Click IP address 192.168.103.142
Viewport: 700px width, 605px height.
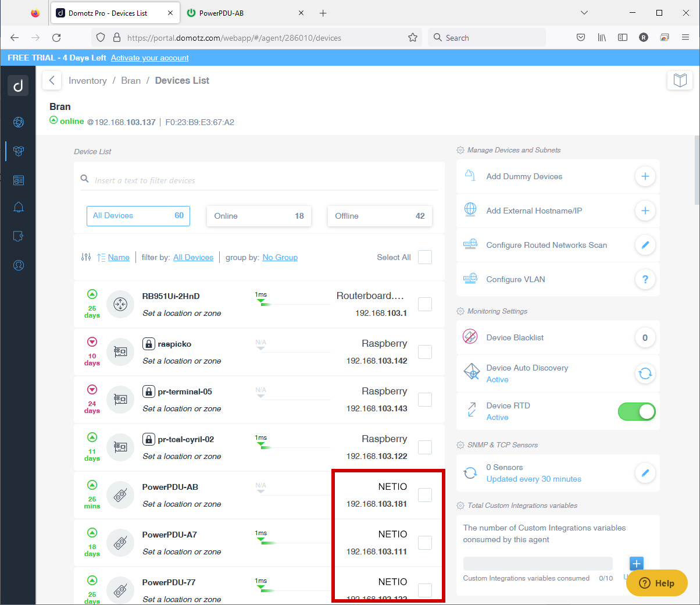[377, 361]
